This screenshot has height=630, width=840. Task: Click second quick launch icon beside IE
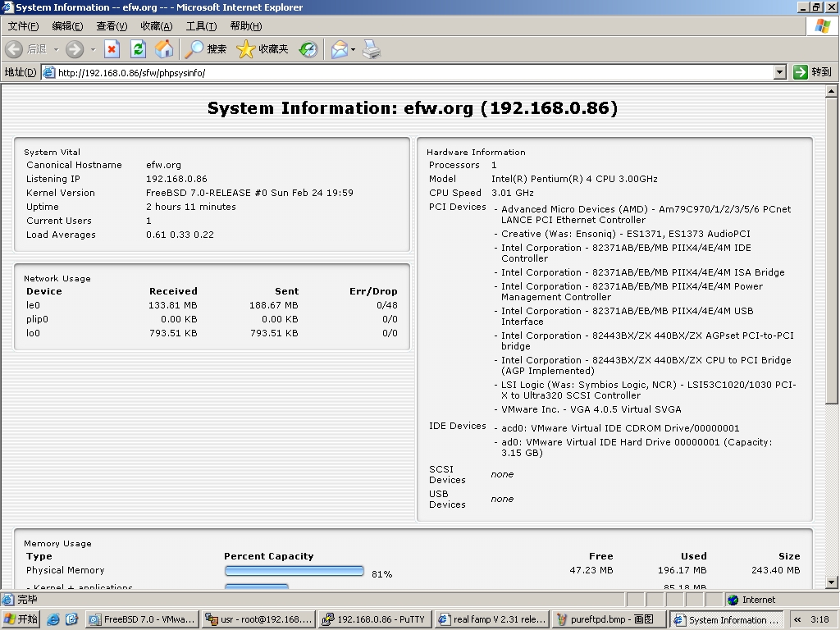coord(71,619)
